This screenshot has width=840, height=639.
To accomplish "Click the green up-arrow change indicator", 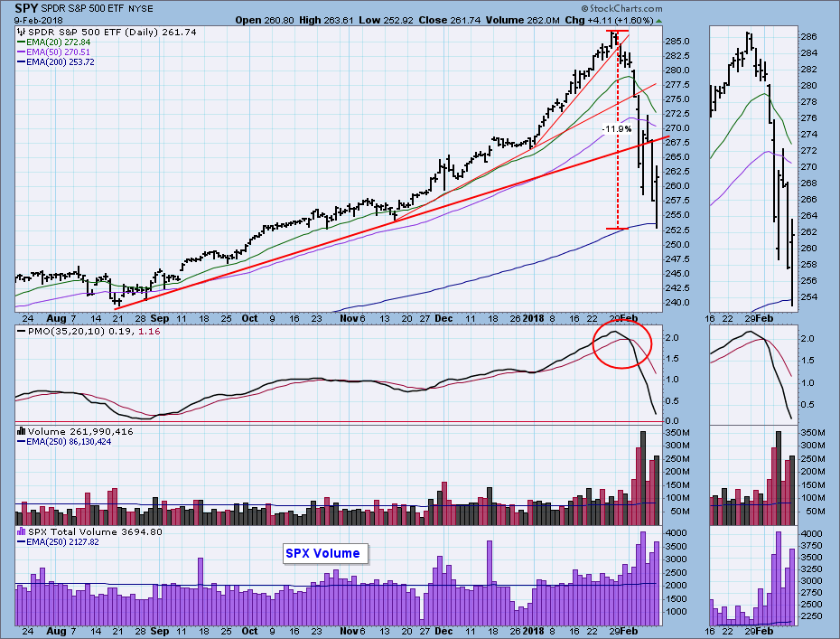I will [x=659, y=21].
